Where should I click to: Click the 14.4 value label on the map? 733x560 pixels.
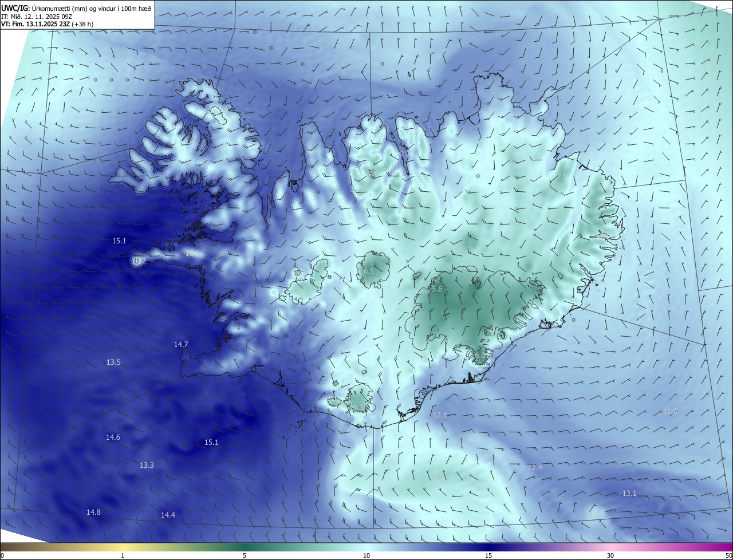tap(168, 515)
